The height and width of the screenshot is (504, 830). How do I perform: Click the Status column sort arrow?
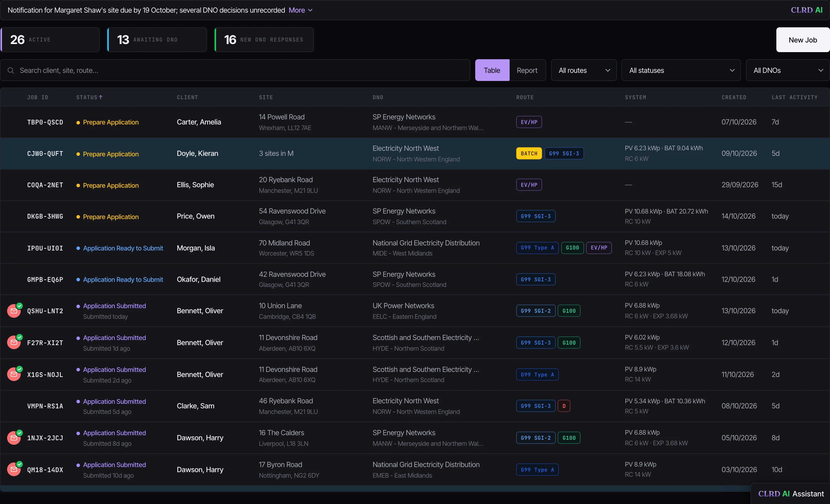101,97
